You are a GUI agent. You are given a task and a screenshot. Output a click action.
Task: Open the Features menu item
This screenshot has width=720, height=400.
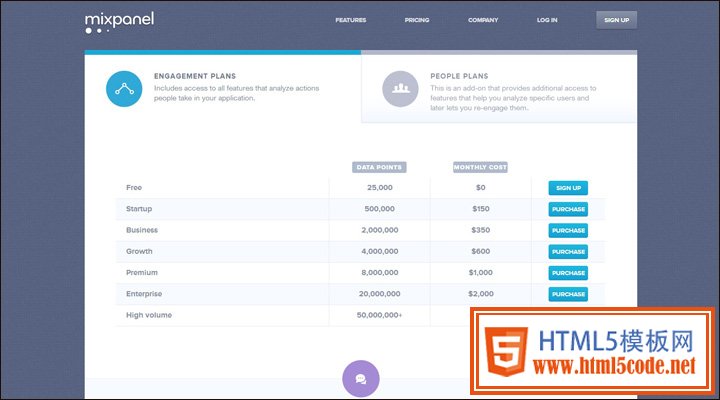351,20
